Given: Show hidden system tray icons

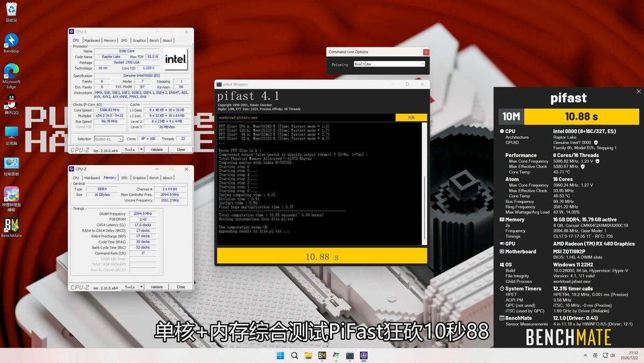Looking at the screenshot, I should [x=585, y=355].
